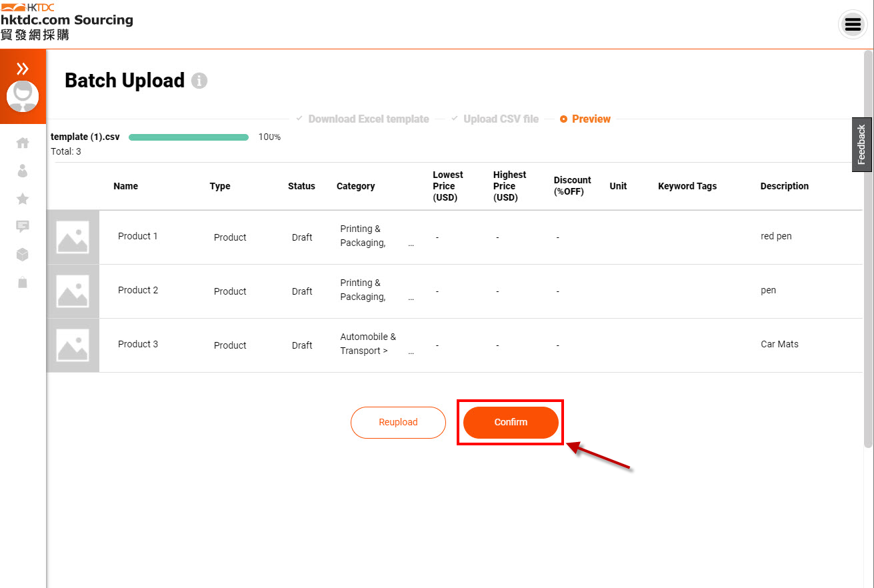Click the vertical page scrollbar
874x588 pixels.
(x=868, y=248)
